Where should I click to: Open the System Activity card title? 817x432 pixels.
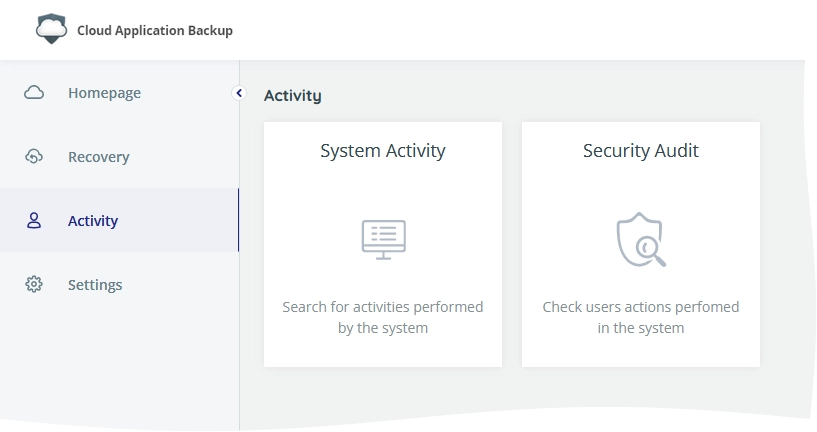pos(383,151)
